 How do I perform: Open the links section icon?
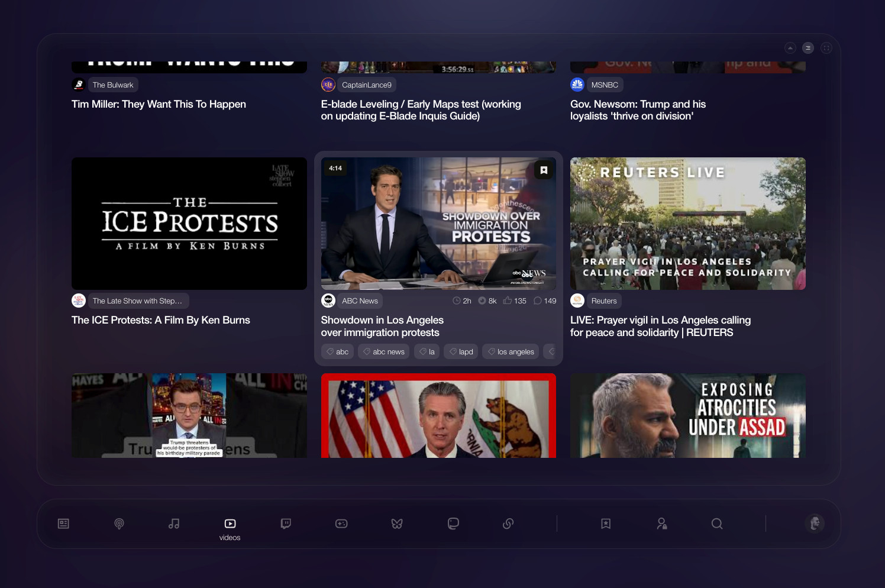tap(508, 524)
